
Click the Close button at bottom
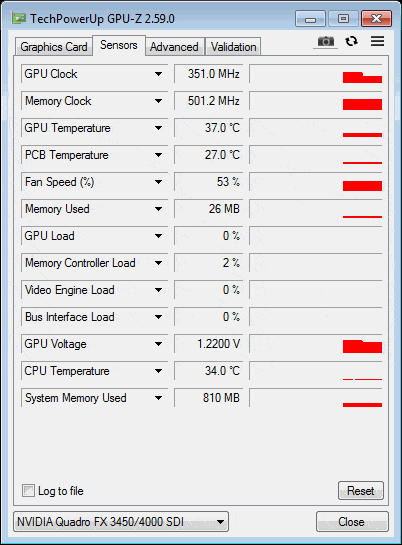coord(352,521)
